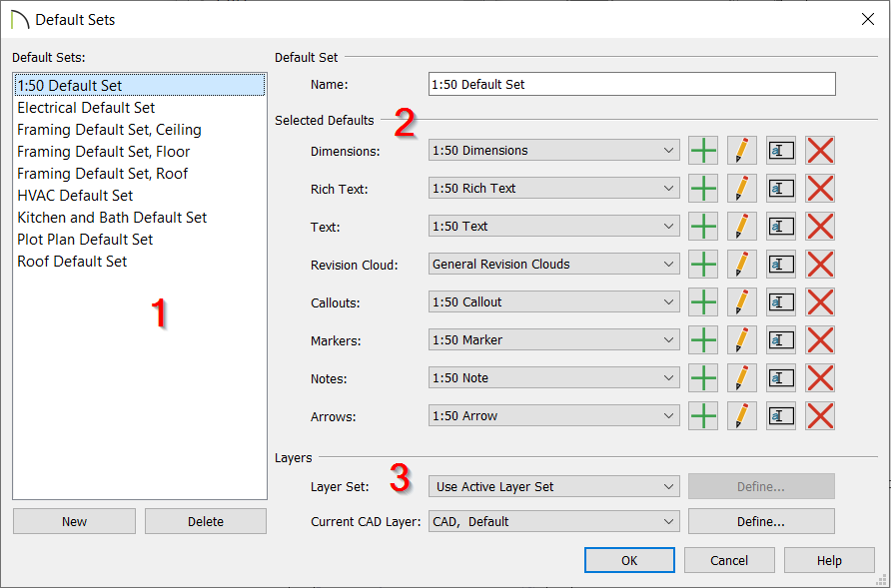The width and height of the screenshot is (891, 588).
Task: Add new Rich Text default with plus icon
Action: coord(703,189)
